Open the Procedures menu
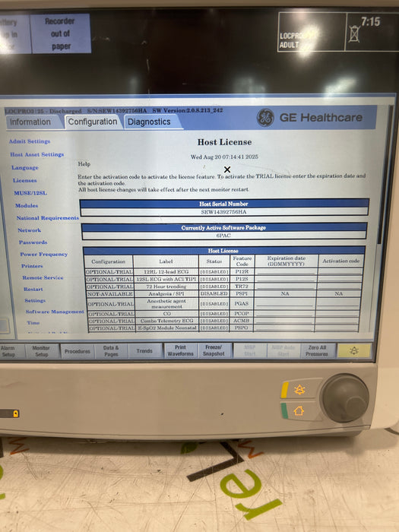 tap(78, 351)
